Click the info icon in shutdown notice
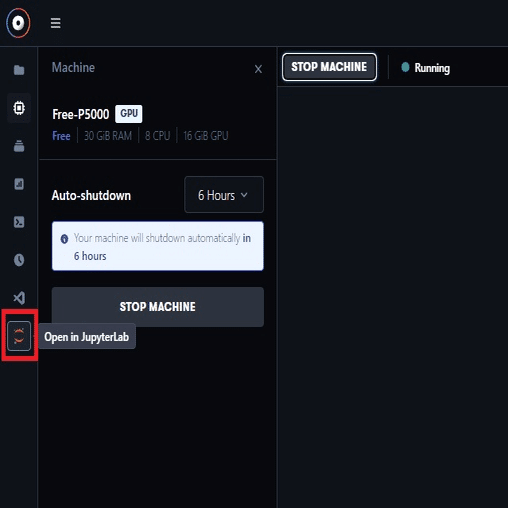This screenshot has width=508, height=508. pos(64,239)
